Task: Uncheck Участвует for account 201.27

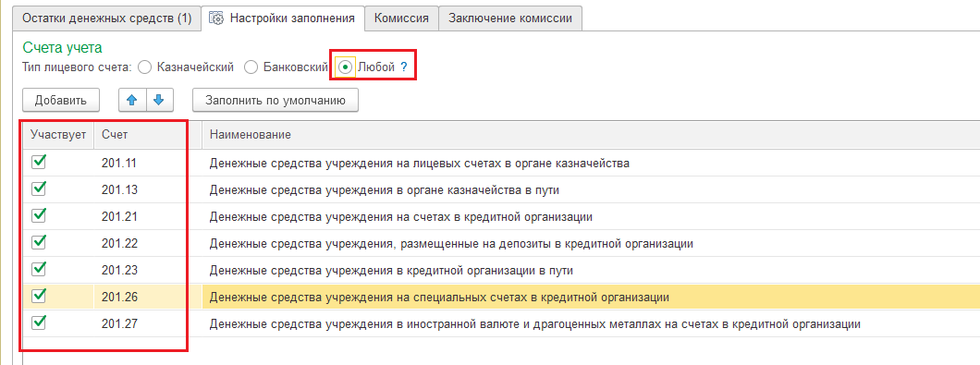Action: point(39,322)
